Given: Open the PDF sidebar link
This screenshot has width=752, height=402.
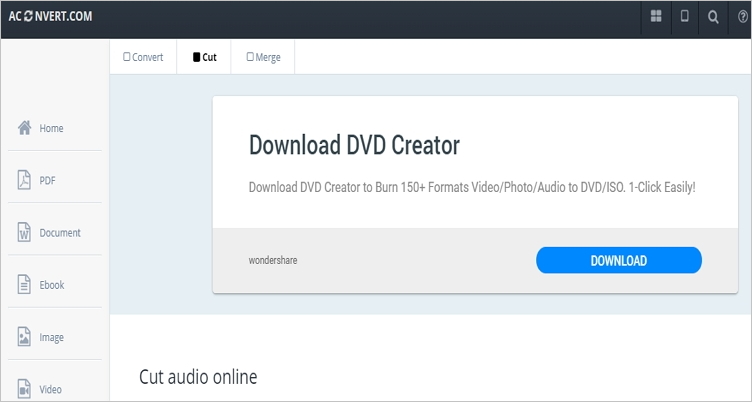Looking at the screenshot, I should 47,180.
